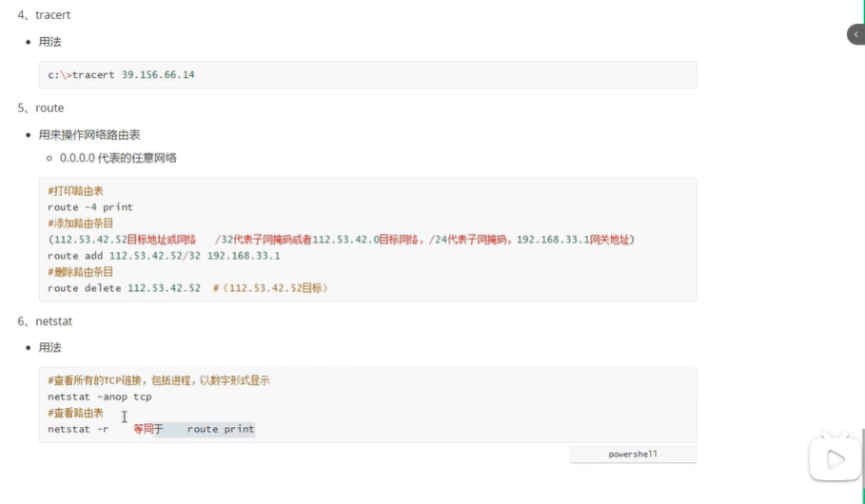Click the tracert 39.156.66.14 command line
Image resolution: width=865 pixels, height=504 pixels.
(122, 74)
